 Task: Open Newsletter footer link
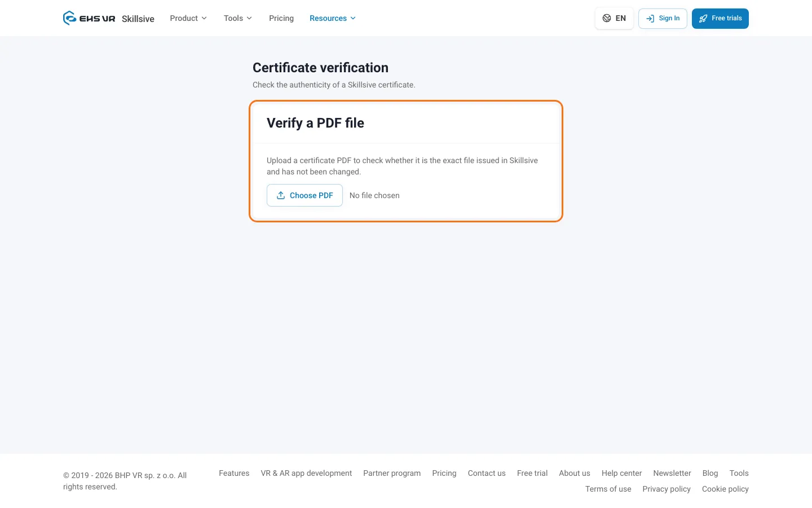(x=672, y=473)
